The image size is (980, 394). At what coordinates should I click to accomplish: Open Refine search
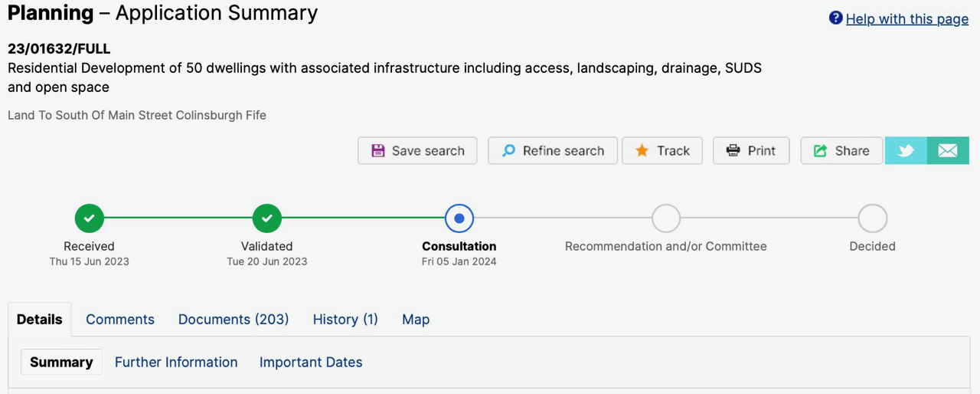point(553,151)
